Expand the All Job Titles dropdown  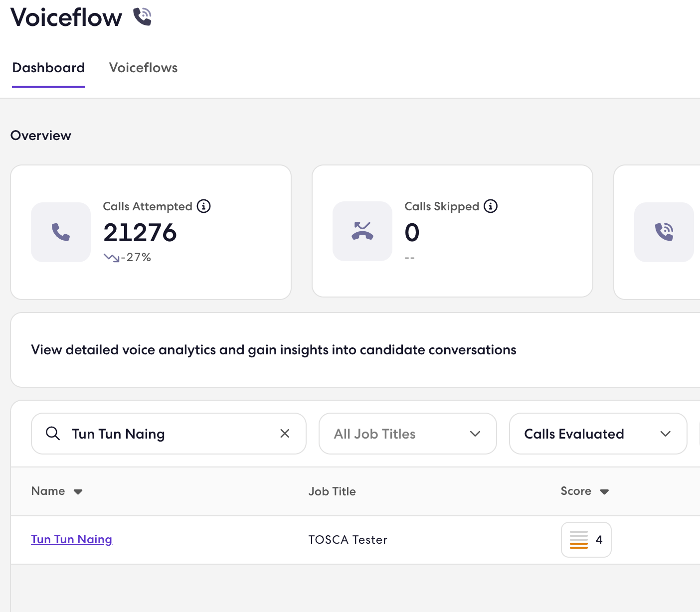coord(408,434)
